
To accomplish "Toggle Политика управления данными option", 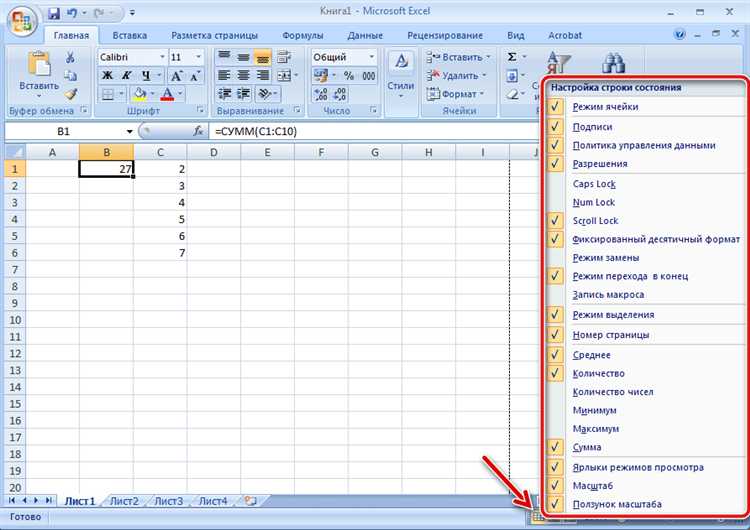I will click(x=646, y=145).
